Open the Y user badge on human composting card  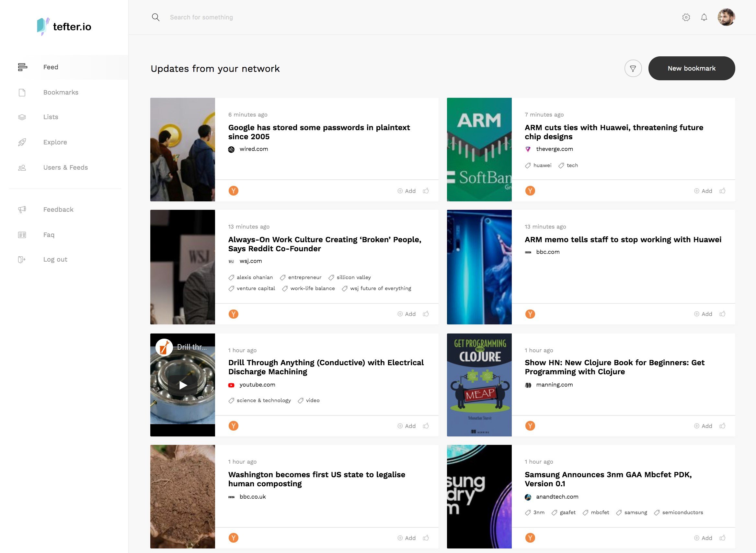pos(233,538)
